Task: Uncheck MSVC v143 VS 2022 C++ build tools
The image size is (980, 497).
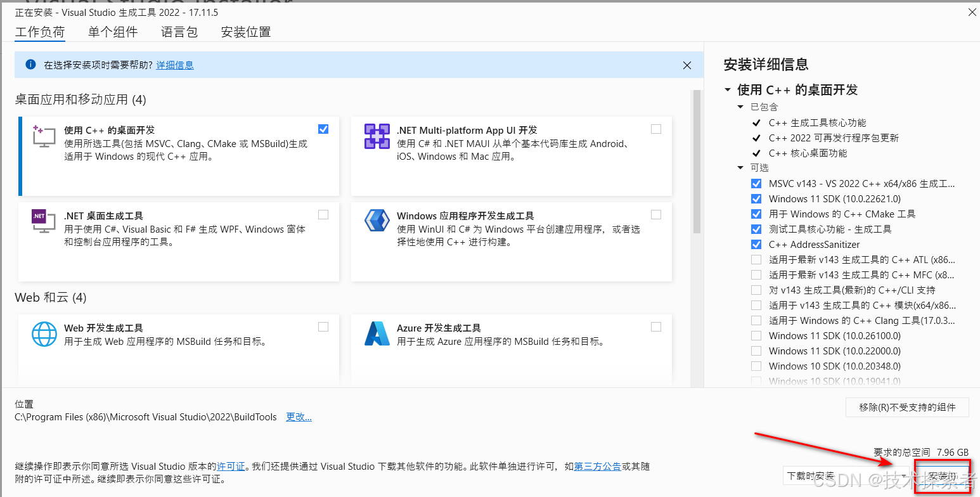Action: coord(756,183)
